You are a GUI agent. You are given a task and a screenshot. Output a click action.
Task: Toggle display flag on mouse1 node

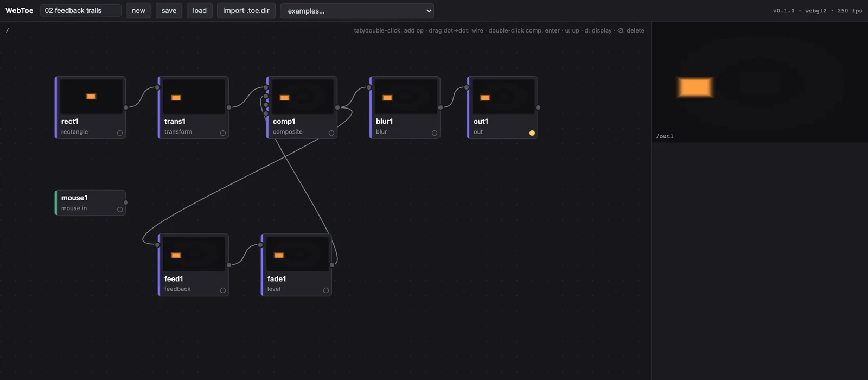[x=120, y=210]
